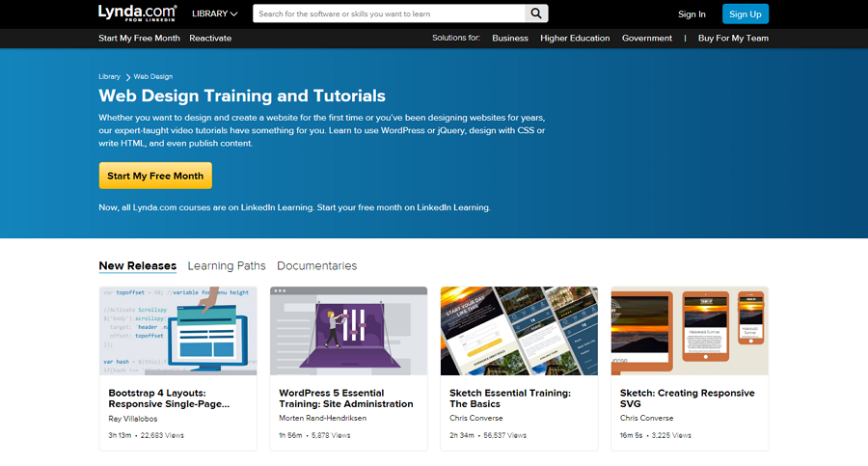Open WordPress 5 Essential Training thumbnail
This screenshot has width=868, height=466.
349,331
